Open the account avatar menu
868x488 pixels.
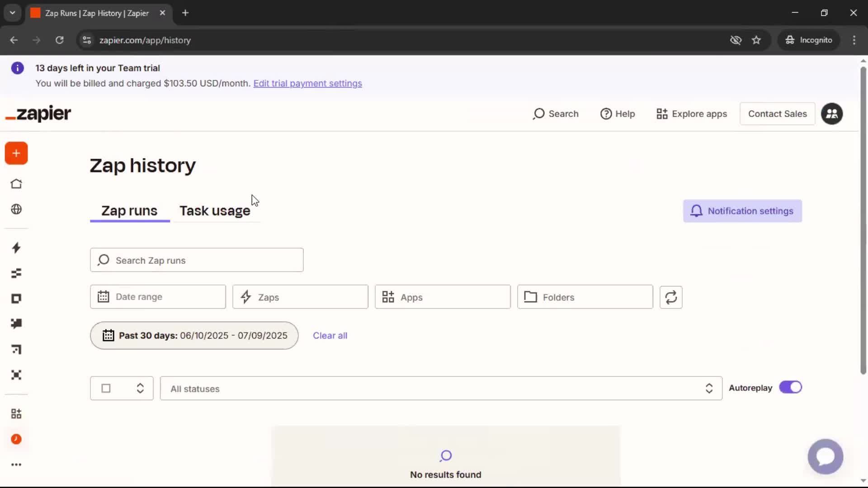(x=832, y=114)
